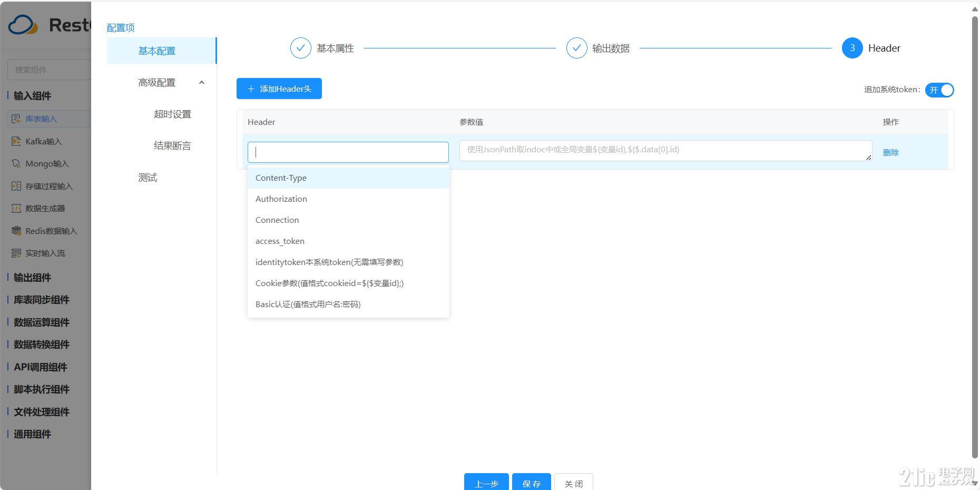Focus the Header name input field
Viewport: 980px width, 490px height.
pos(348,152)
